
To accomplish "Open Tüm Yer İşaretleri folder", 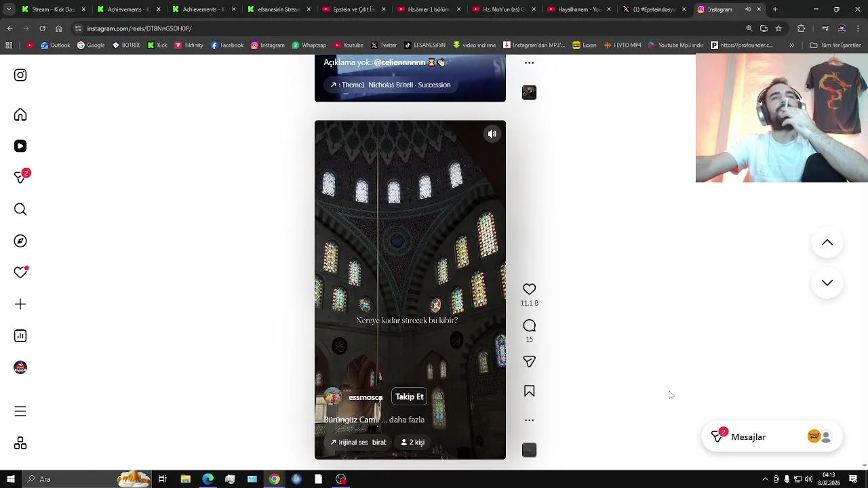I will [x=835, y=45].
